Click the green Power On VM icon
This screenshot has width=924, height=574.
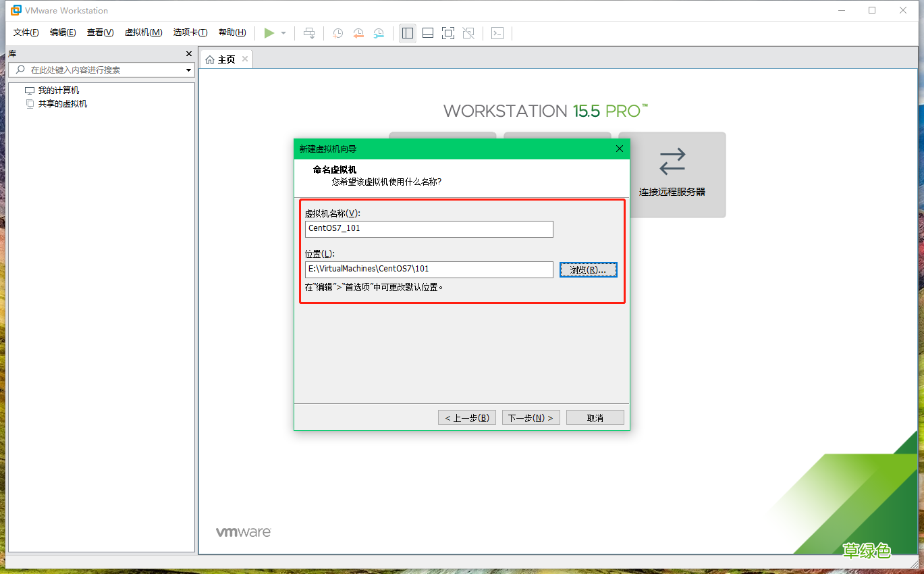(x=269, y=32)
